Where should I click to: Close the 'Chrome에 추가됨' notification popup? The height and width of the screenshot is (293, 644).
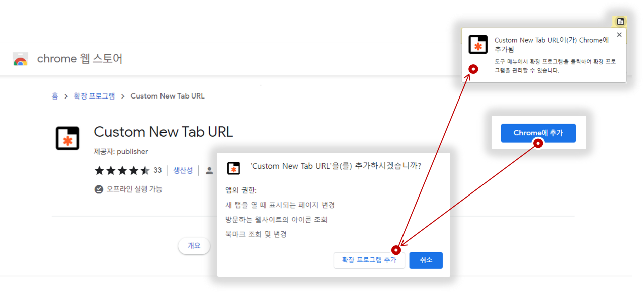(619, 35)
